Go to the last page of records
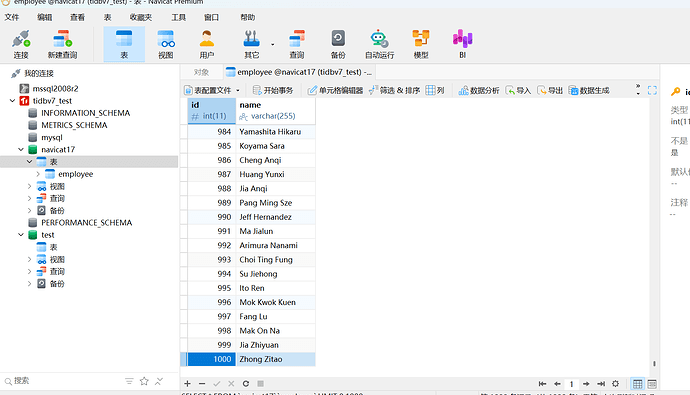This screenshot has width=690, height=395. [601, 384]
